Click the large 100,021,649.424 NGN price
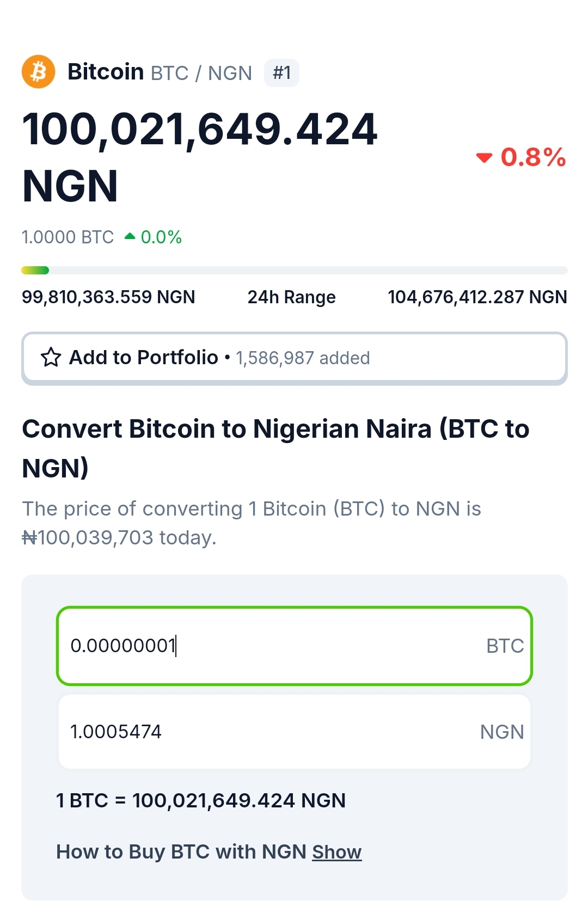The height and width of the screenshot is (913, 588). (199, 157)
